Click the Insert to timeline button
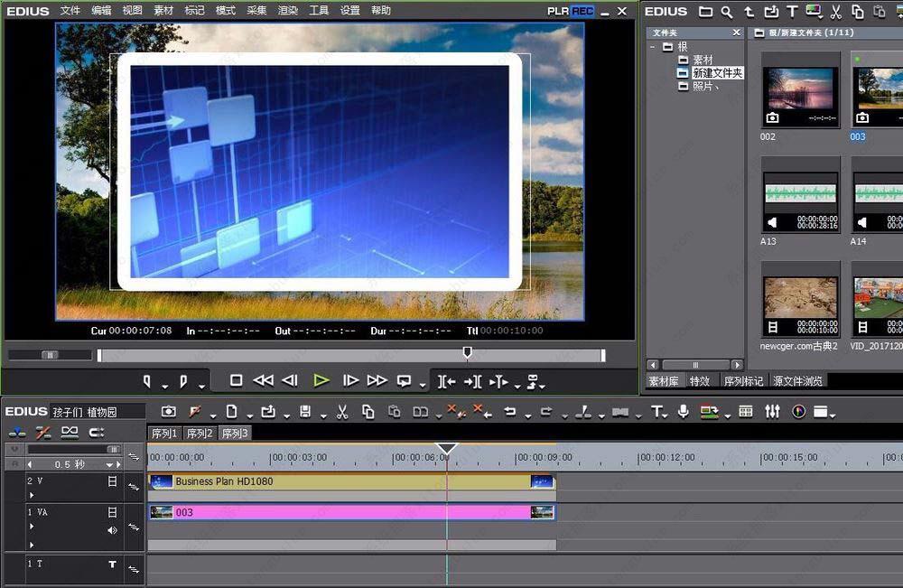 coord(446,381)
